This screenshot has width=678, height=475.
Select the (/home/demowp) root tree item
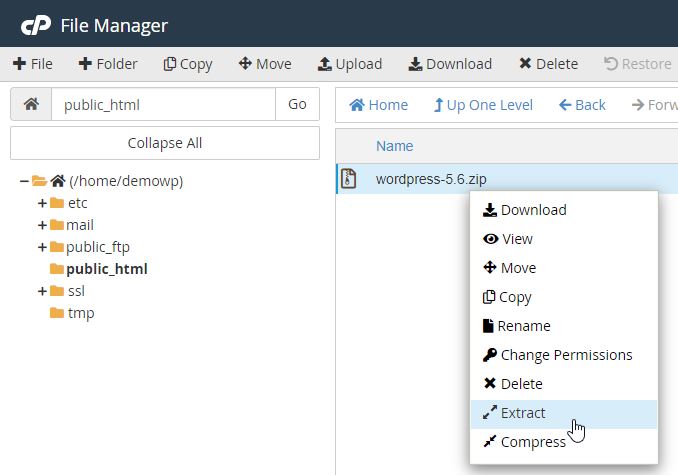point(126,181)
